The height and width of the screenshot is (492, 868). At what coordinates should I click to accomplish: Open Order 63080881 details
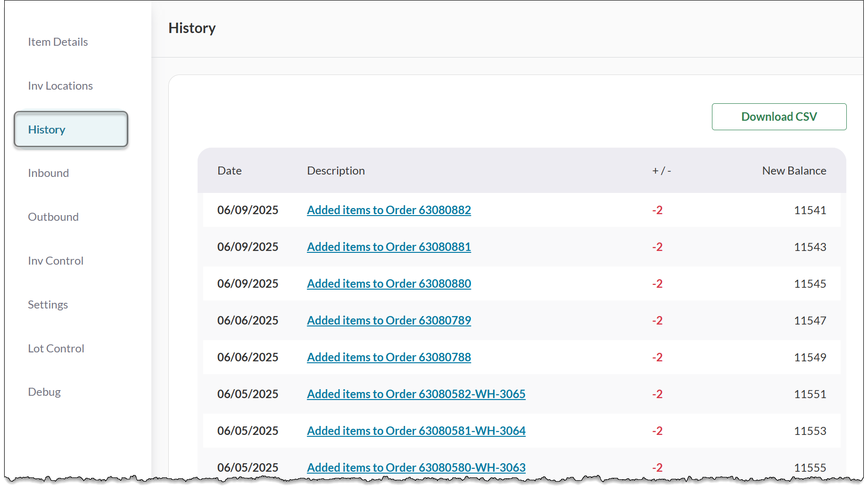click(389, 247)
